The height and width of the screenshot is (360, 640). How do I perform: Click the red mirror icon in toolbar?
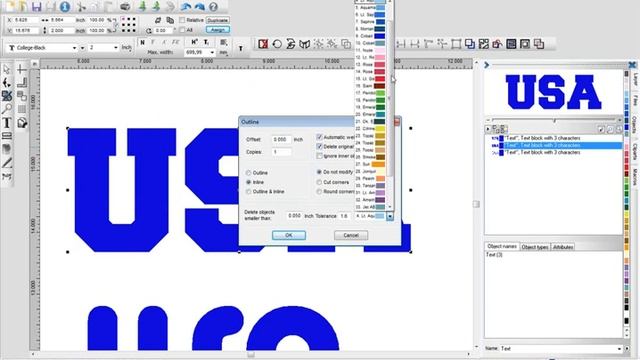click(263, 44)
